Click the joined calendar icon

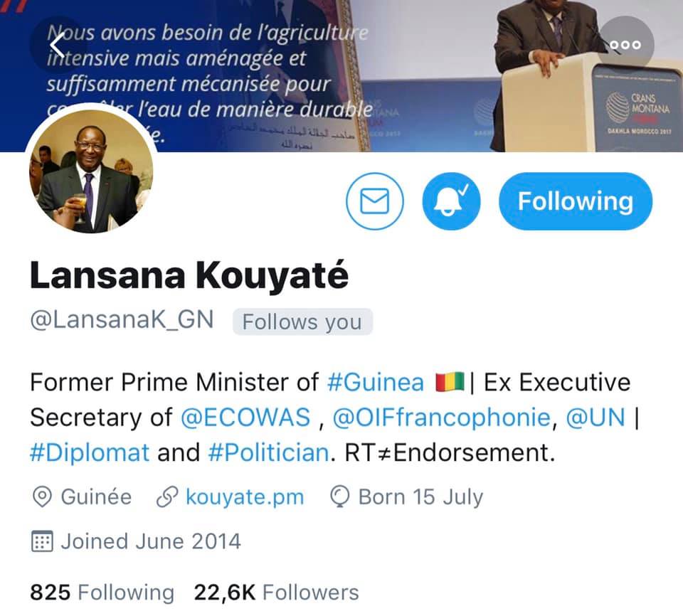click(x=42, y=541)
